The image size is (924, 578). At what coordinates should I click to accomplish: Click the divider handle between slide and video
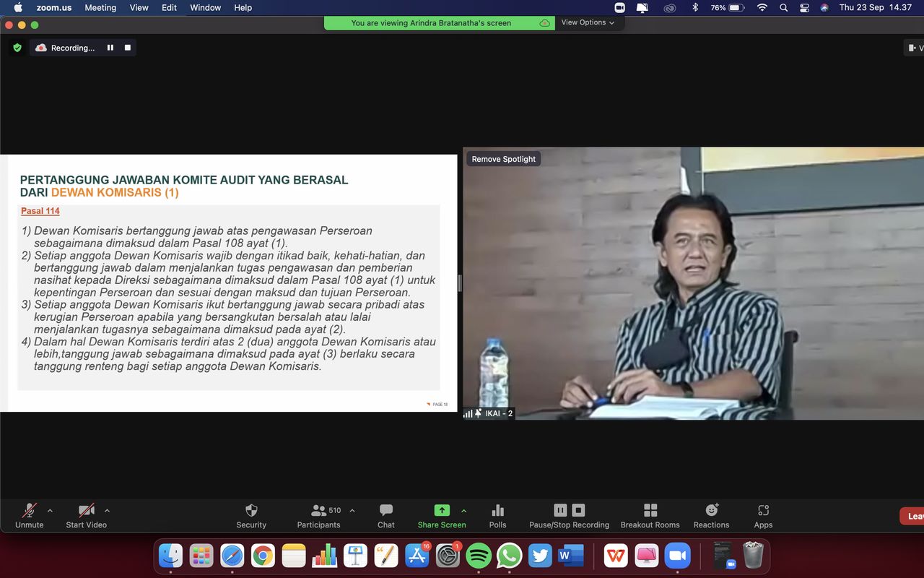460,283
